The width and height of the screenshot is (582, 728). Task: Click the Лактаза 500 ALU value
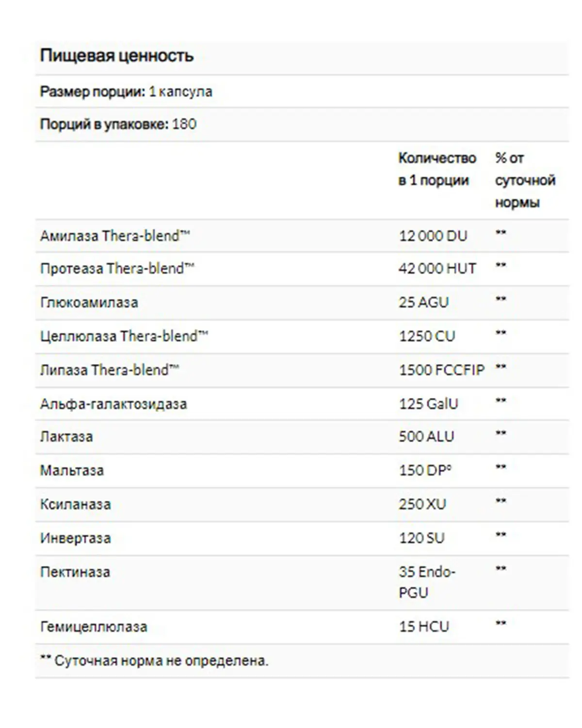pos(426,436)
